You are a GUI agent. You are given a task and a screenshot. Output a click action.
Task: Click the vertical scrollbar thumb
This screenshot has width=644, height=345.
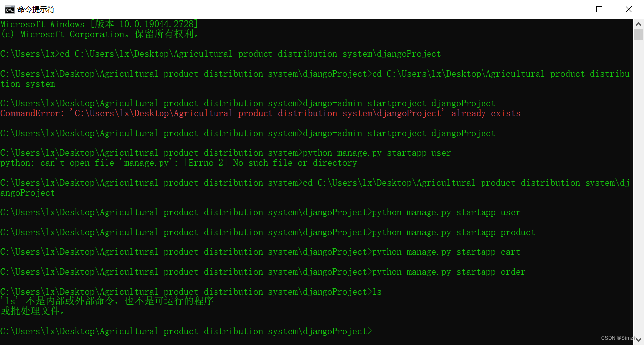point(638,34)
